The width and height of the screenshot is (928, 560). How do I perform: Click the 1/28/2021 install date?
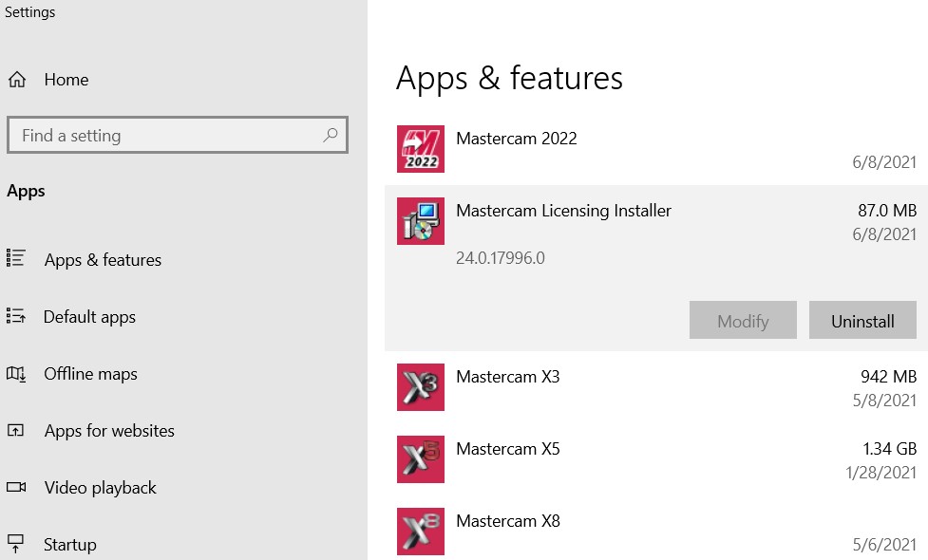881,473
